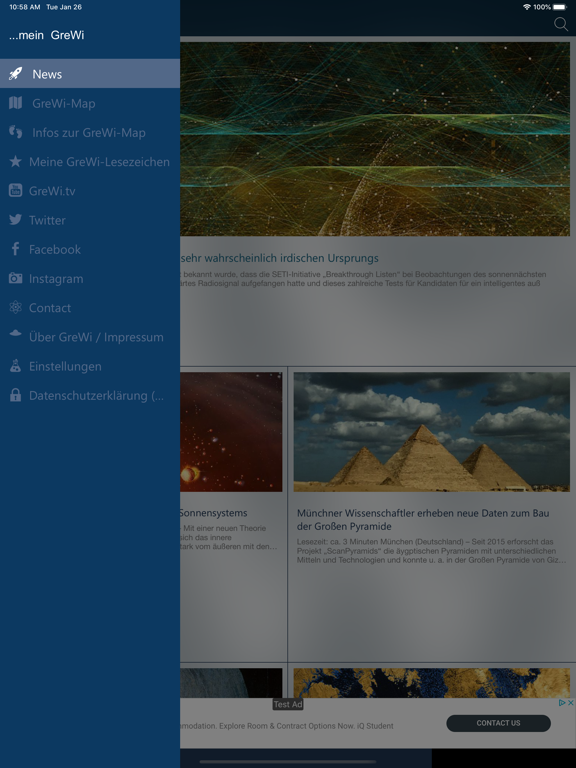The image size is (576, 768).
Task: Click the map icon beside GreWi-Map
Action: (x=16, y=103)
